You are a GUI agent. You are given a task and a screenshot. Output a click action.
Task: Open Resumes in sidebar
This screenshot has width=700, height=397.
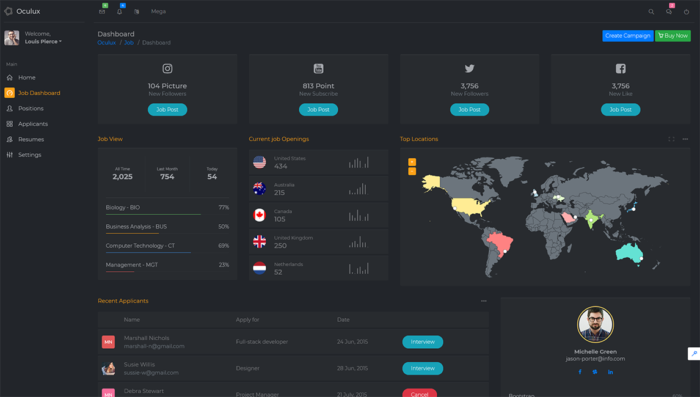31,139
